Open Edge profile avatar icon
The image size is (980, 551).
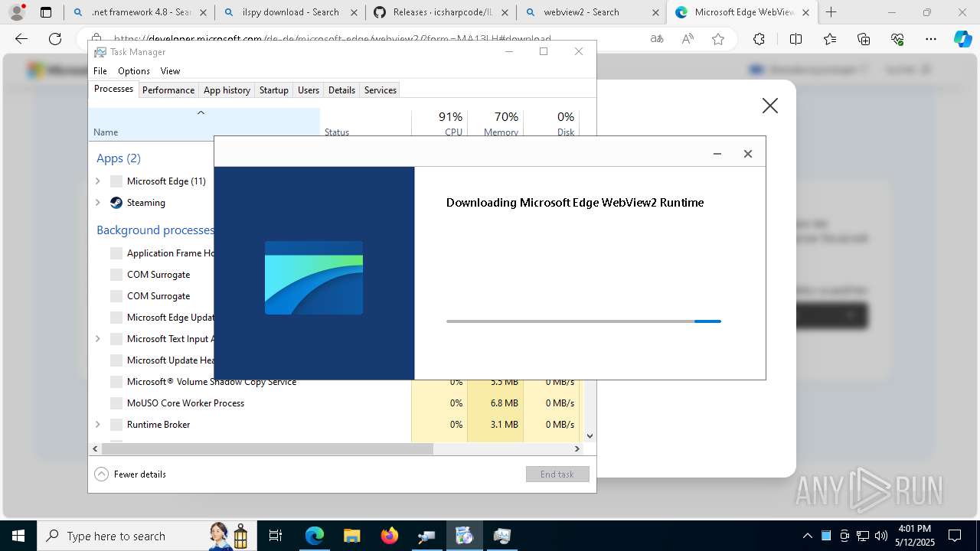pos(17,12)
